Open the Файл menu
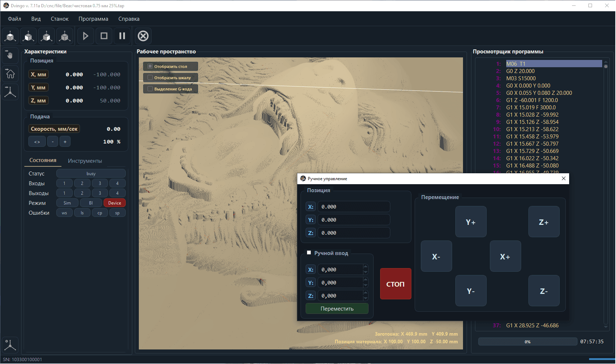Viewport: 616px width, 364px height. [x=15, y=19]
